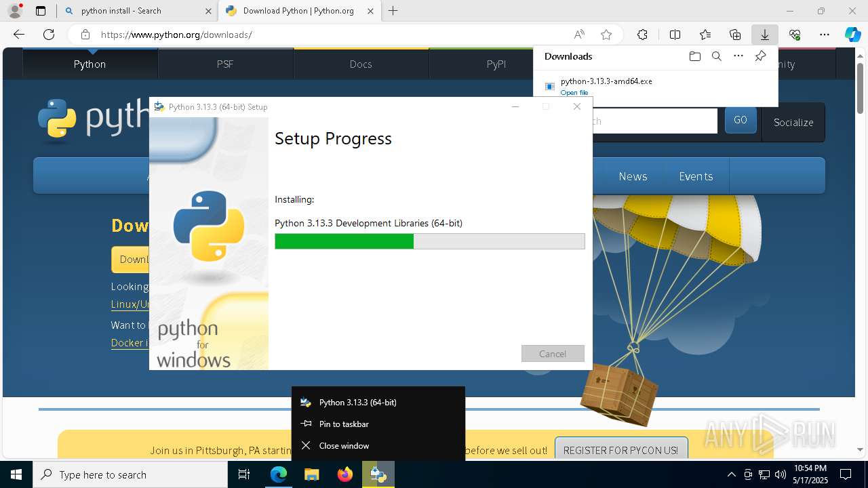Close the python install Search tab
This screenshot has height=488, width=868.
point(208,11)
